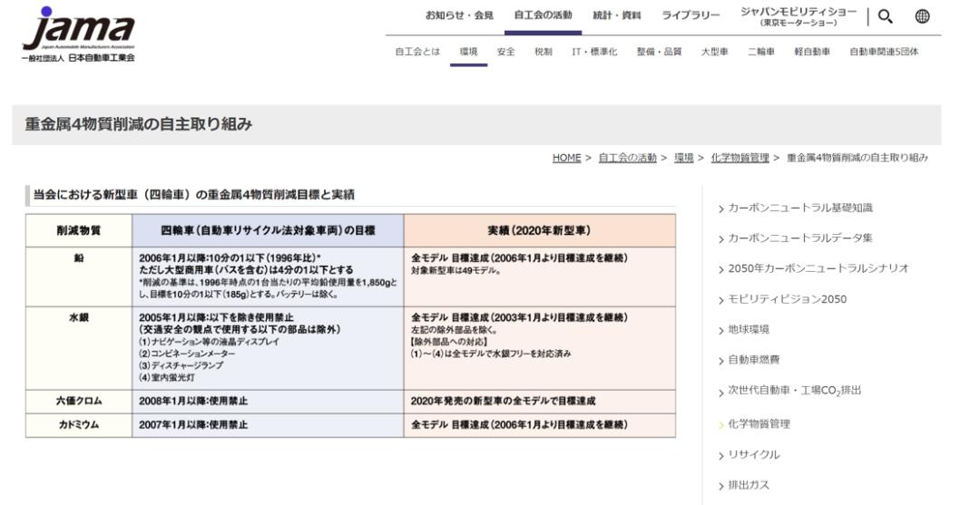Open the globe language selector icon
The image size is (980, 505).
point(922,17)
